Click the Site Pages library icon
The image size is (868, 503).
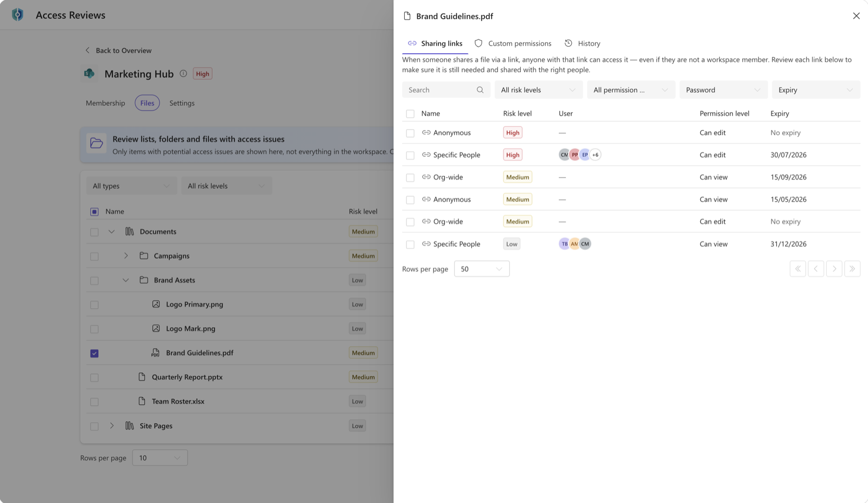coord(130,425)
